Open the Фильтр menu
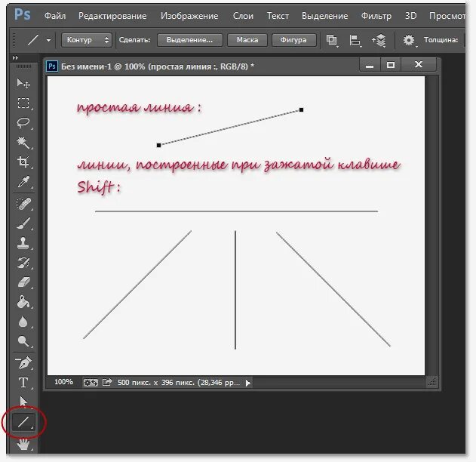Screen dimensions: 476x462 point(376,16)
